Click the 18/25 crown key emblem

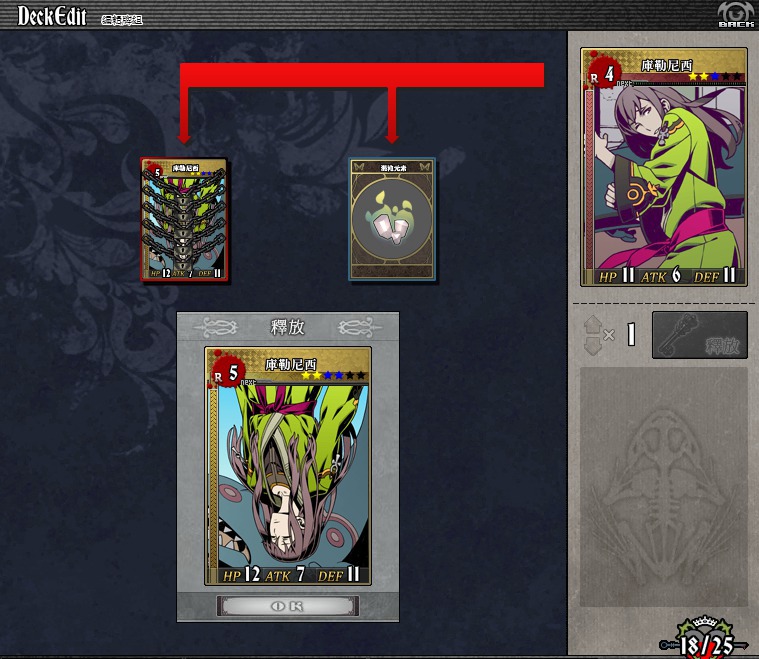point(706,638)
